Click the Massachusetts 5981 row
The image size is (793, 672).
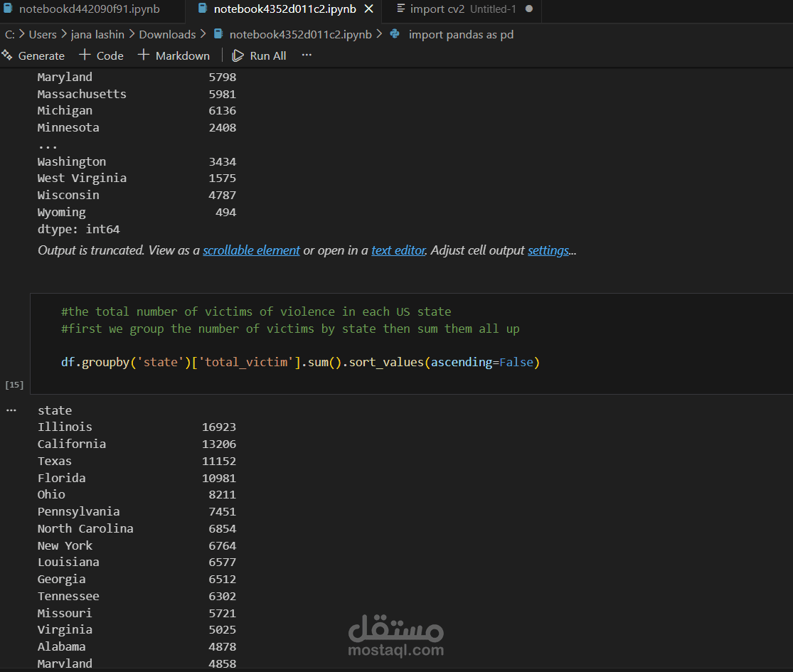pos(137,94)
